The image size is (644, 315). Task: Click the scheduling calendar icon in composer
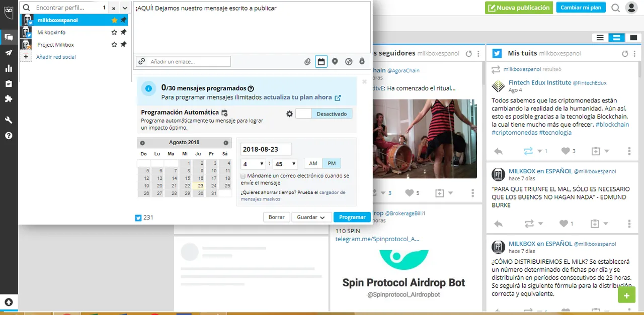coord(321,62)
